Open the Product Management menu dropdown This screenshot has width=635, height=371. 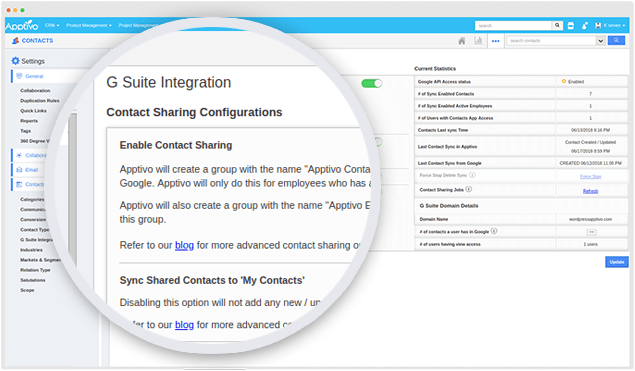pyautogui.click(x=89, y=25)
